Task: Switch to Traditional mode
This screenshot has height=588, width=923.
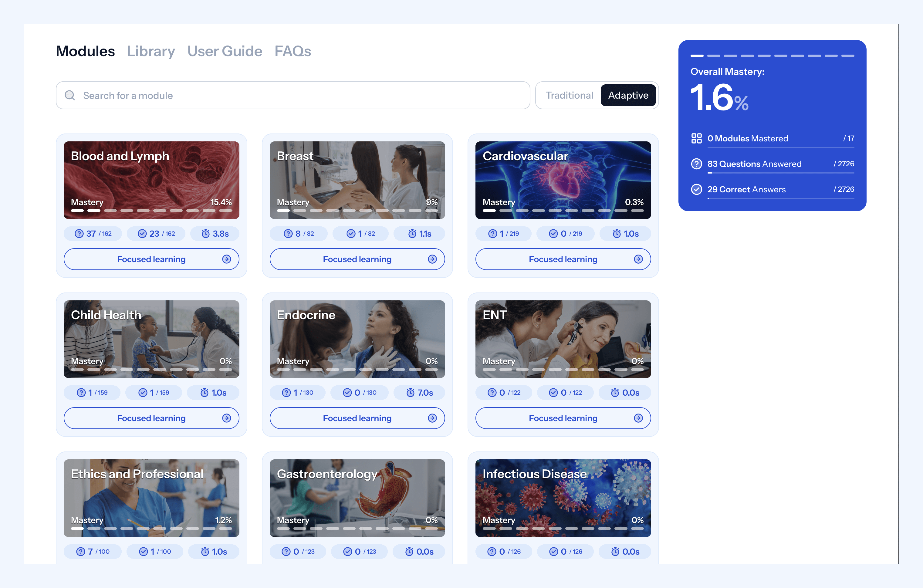Action: click(x=569, y=95)
